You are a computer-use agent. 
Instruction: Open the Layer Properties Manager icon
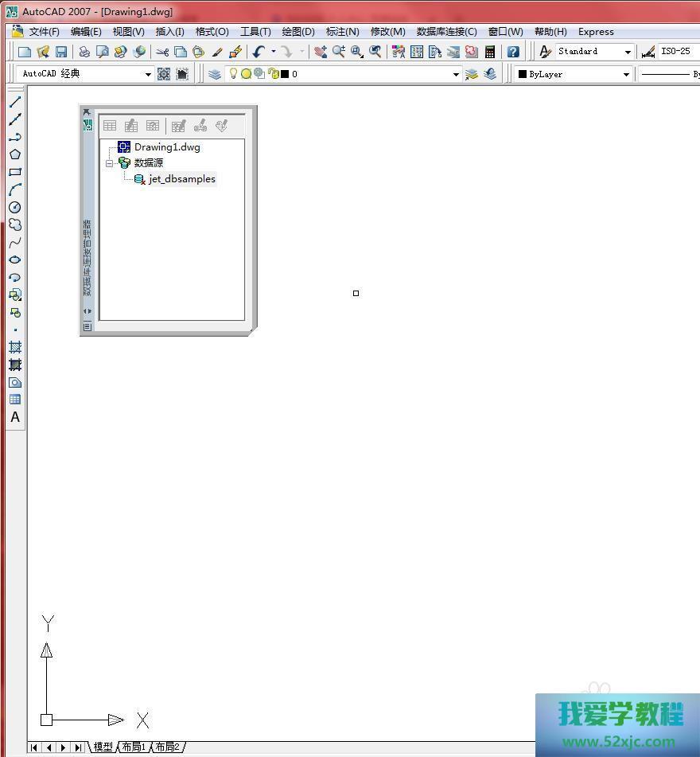coord(215,74)
